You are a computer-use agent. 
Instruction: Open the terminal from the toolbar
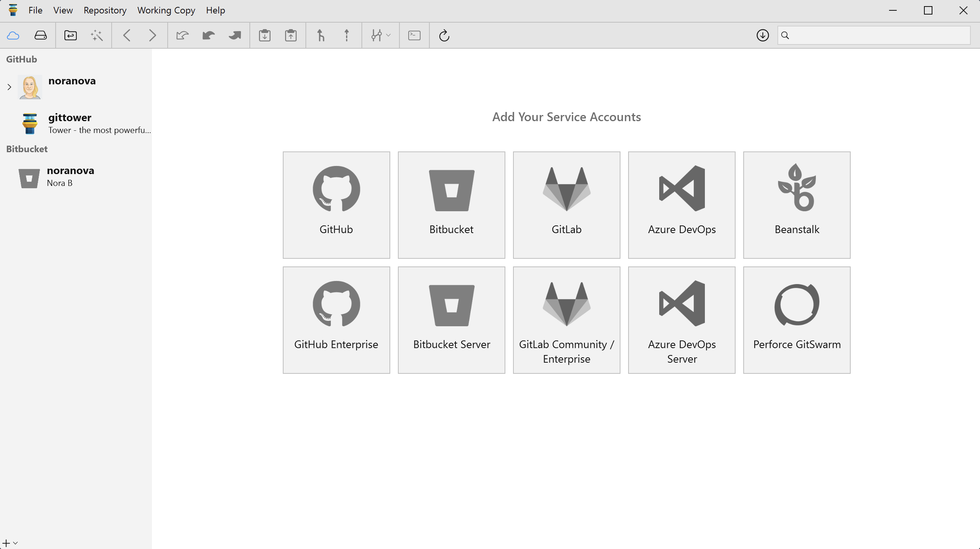coord(414,35)
